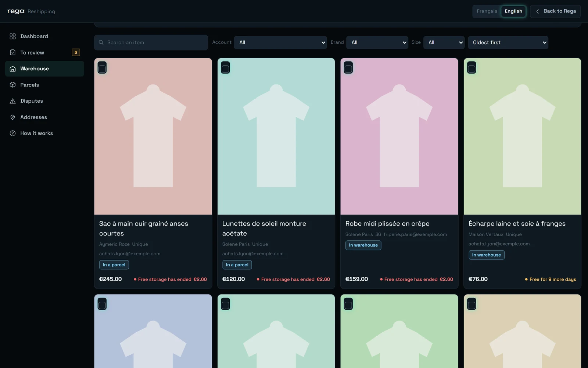
Task: Click the price €159.00
Action: 357,279
